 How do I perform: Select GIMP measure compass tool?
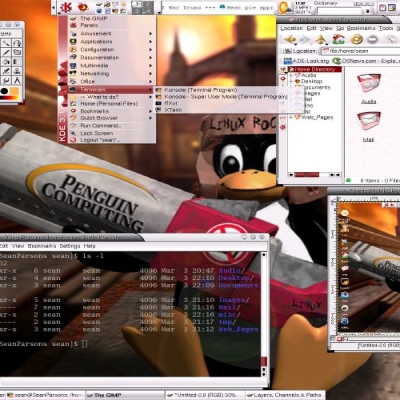(x=17, y=80)
